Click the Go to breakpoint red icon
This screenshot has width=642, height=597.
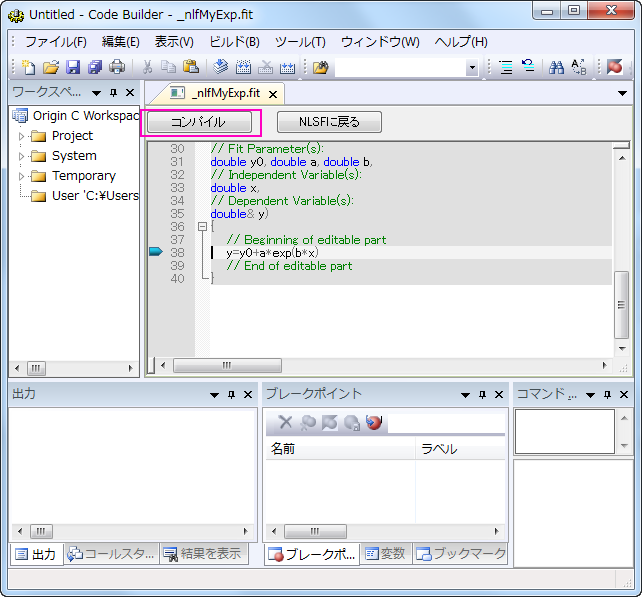pos(374,422)
